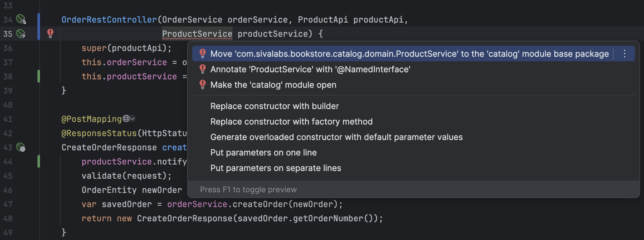644x240 pixels.
Task: Click the green change marker at line 38
Action: click(x=38, y=76)
